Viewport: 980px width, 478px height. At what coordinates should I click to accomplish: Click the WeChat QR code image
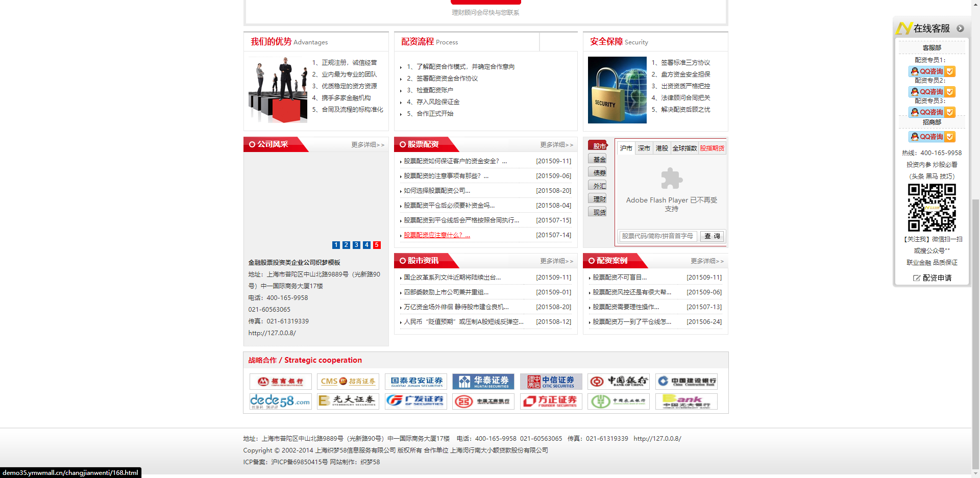pos(932,208)
